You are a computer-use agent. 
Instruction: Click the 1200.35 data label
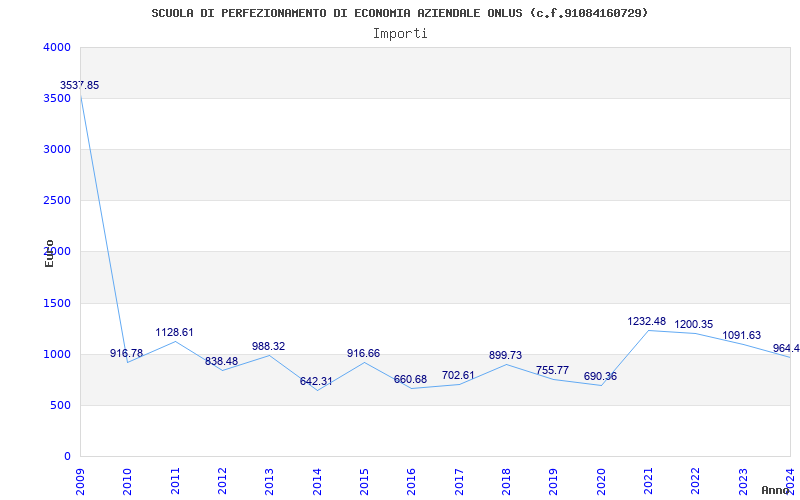click(x=694, y=325)
